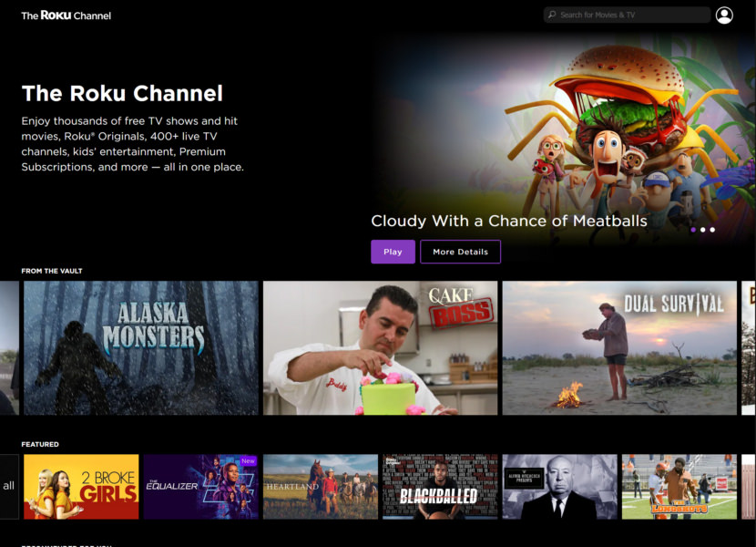
Task: Click the Roku Channel logo
Action: point(65,15)
